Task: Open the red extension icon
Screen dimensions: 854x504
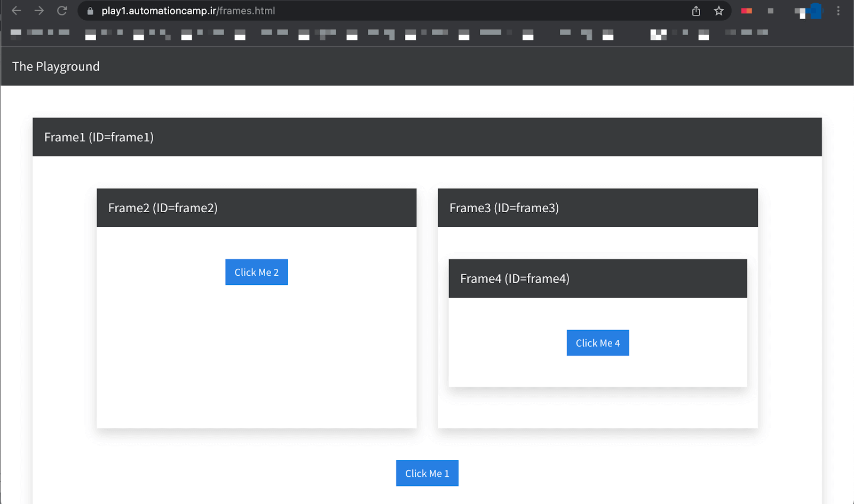Action: [746, 11]
